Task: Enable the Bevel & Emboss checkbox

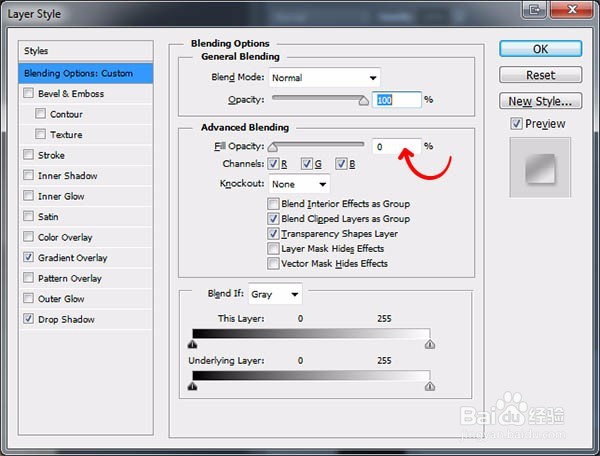Action: tap(28, 93)
